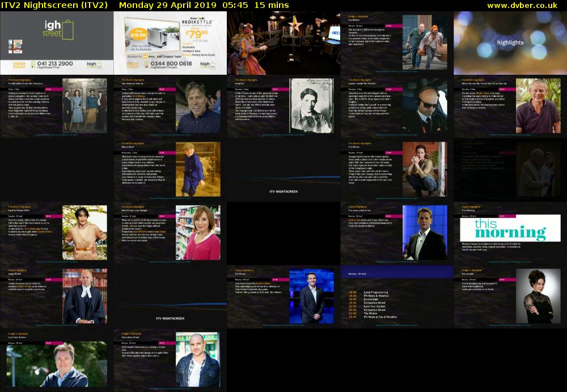Select the Coronation Street highlight photo

point(198,360)
